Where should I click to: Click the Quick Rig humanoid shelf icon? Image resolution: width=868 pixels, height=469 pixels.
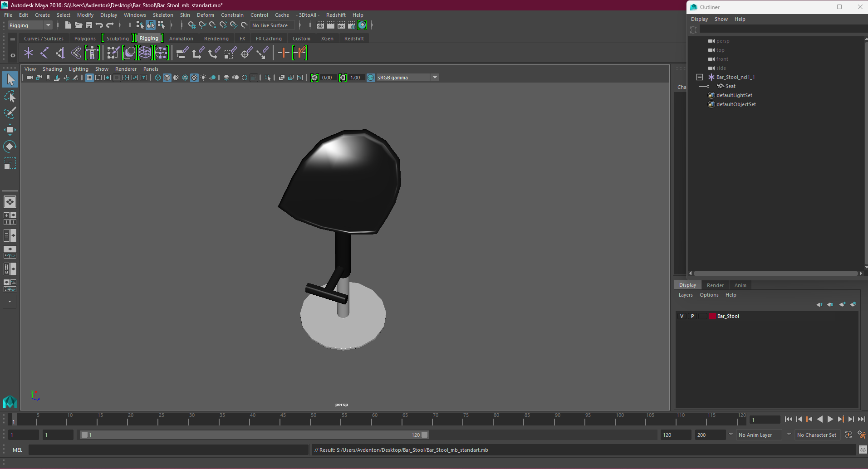(x=92, y=53)
